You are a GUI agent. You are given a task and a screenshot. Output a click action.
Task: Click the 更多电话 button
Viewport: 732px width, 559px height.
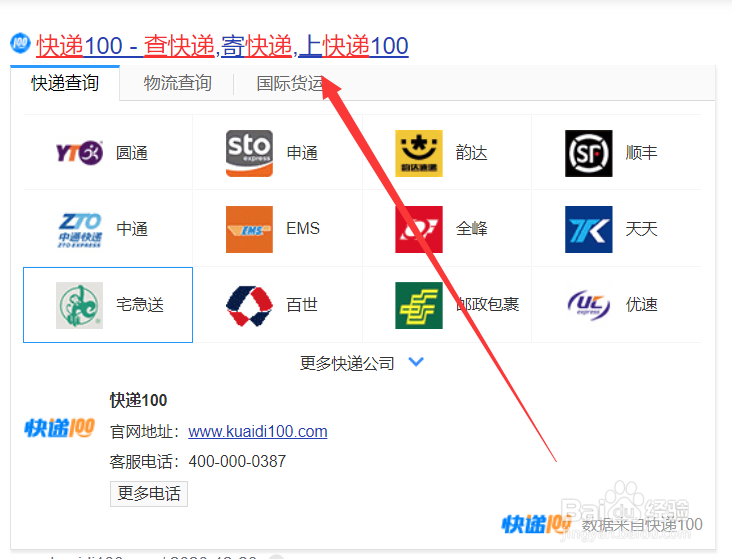[x=149, y=494]
